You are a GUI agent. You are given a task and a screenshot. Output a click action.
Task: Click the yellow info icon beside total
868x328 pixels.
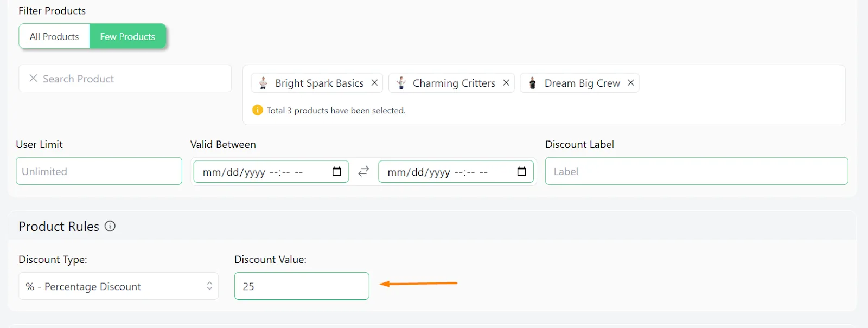point(258,110)
